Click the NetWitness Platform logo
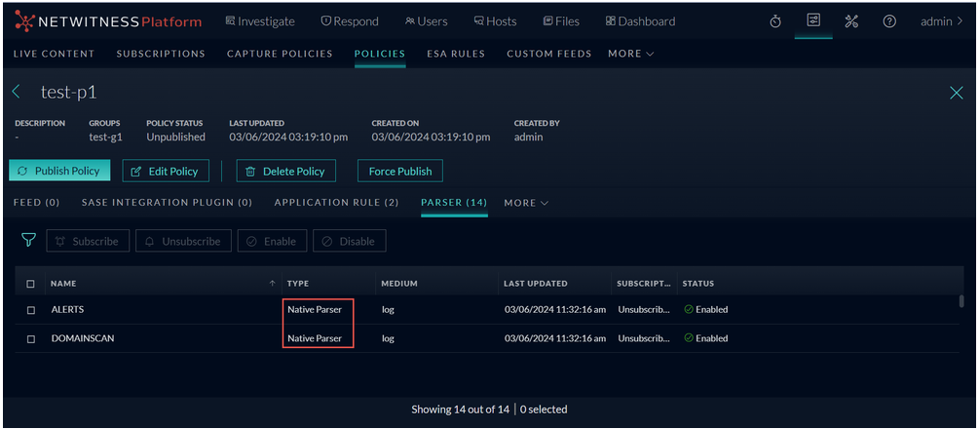 point(108,21)
